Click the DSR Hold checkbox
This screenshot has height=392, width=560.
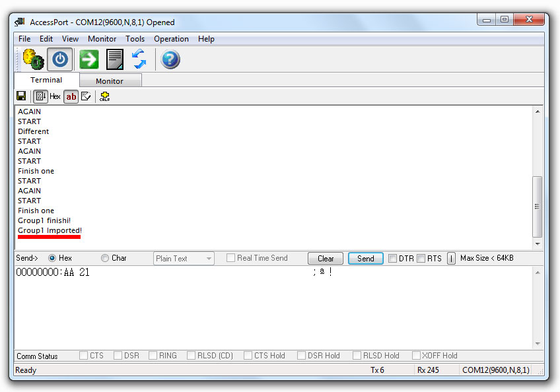click(x=301, y=355)
